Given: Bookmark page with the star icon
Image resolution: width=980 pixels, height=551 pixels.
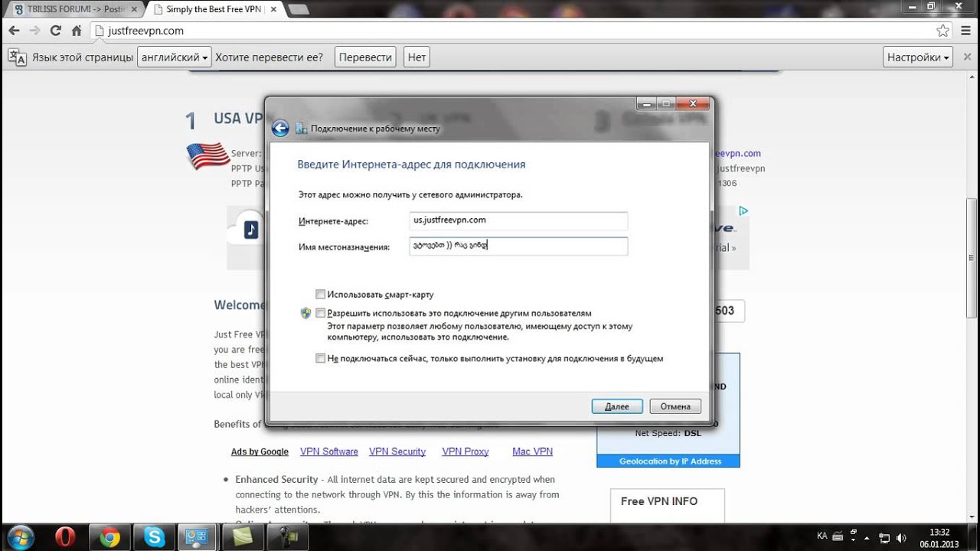Looking at the screenshot, I should (942, 31).
